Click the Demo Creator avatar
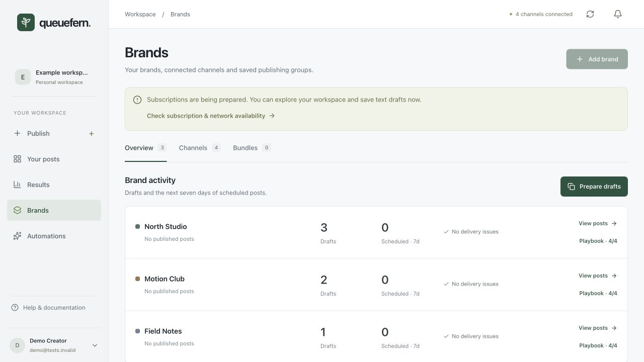The image size is (644, 362). tap(17, 345)
